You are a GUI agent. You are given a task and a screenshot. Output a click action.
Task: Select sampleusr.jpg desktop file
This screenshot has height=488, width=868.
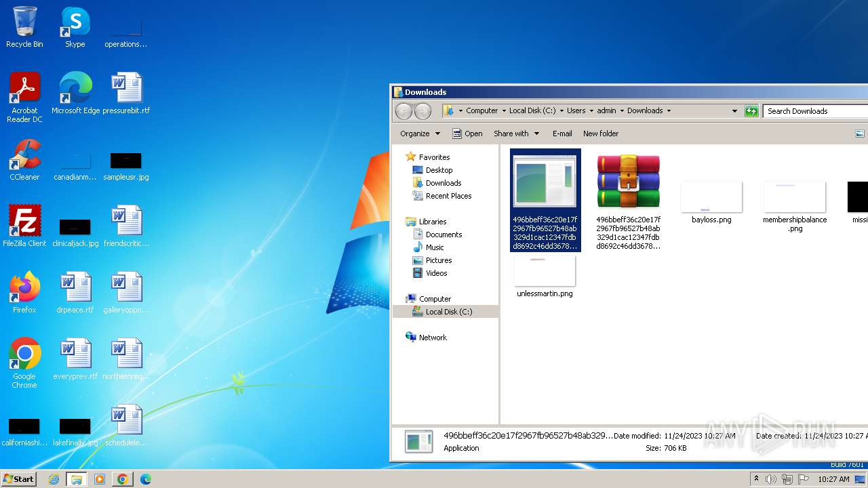(126, 166)
